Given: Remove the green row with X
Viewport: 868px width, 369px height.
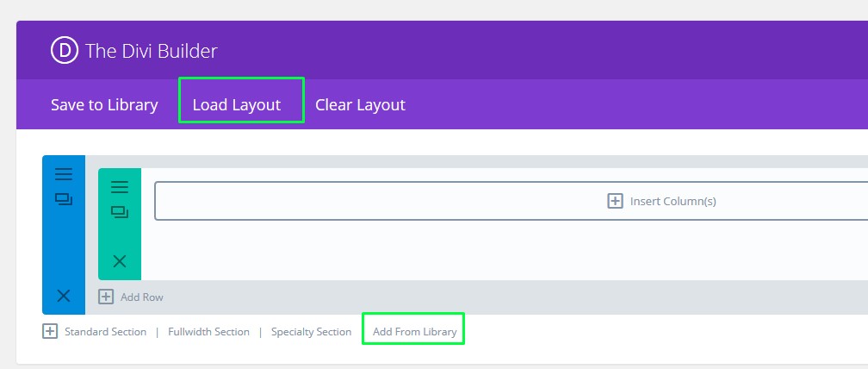Looking at the screenshot, I should 120,261.
